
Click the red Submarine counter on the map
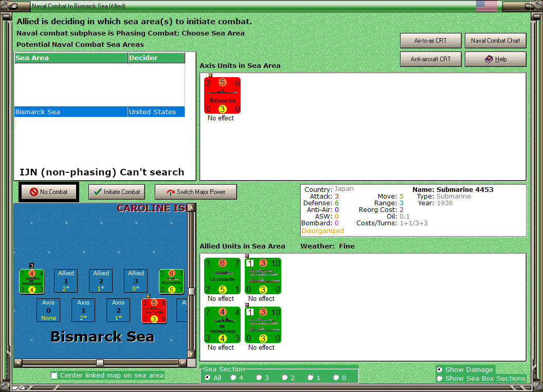pos(154,311)
